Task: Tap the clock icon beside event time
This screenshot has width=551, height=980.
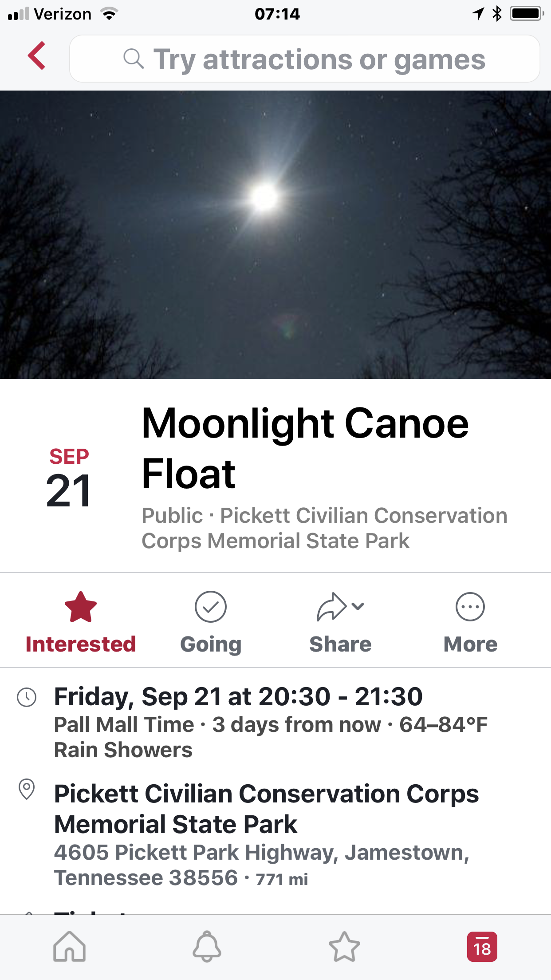Action: coord(27,697)
